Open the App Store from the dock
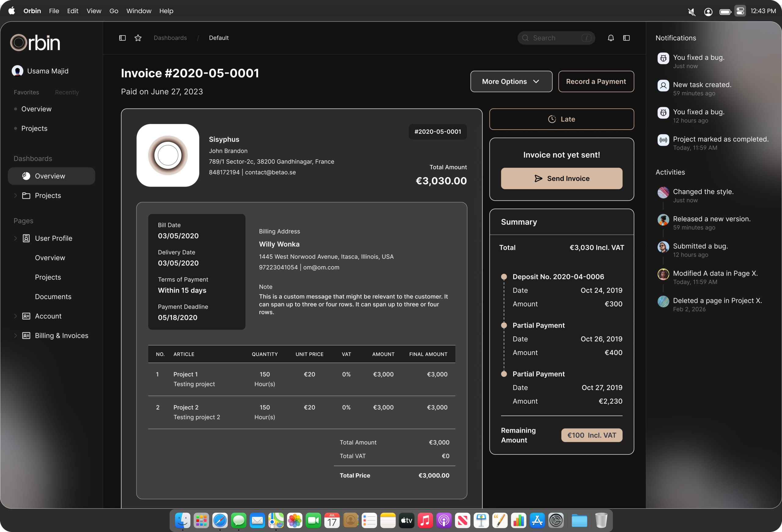The image size is (782, 532). click(537, 521)
